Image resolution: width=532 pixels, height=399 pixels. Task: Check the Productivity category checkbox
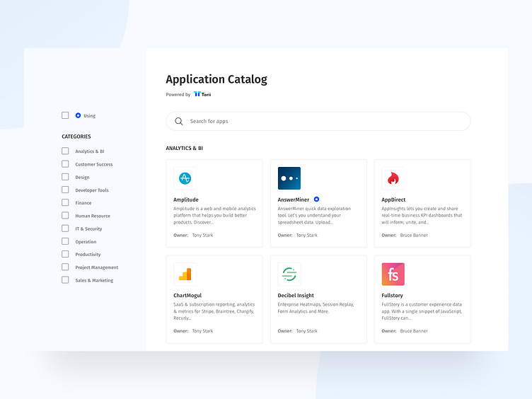point(65,254)
